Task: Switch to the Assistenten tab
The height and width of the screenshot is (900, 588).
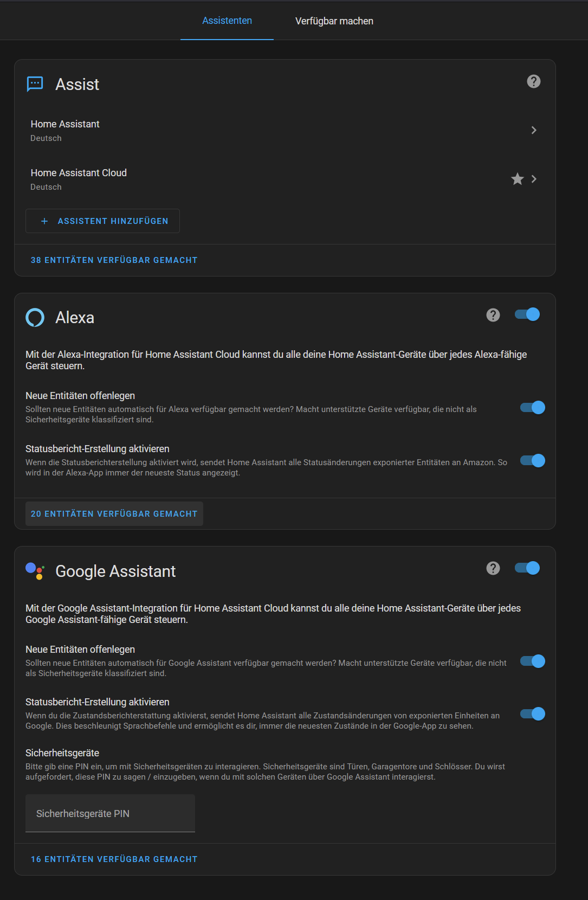Action: [227, 21]
